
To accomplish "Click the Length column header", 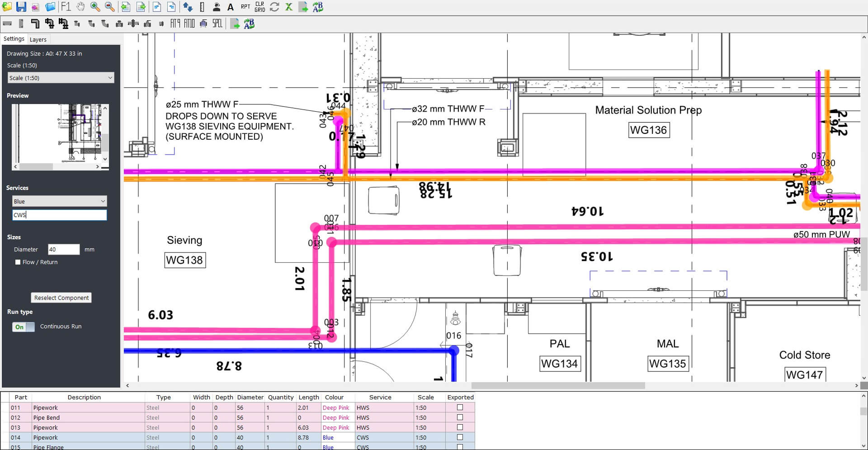I will point(309,397).
